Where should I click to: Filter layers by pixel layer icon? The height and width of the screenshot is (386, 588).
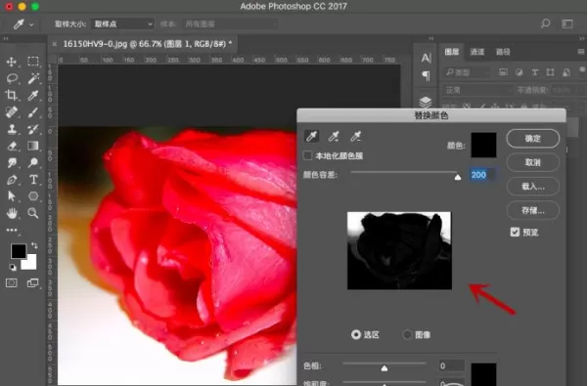(x=503, y=72)
